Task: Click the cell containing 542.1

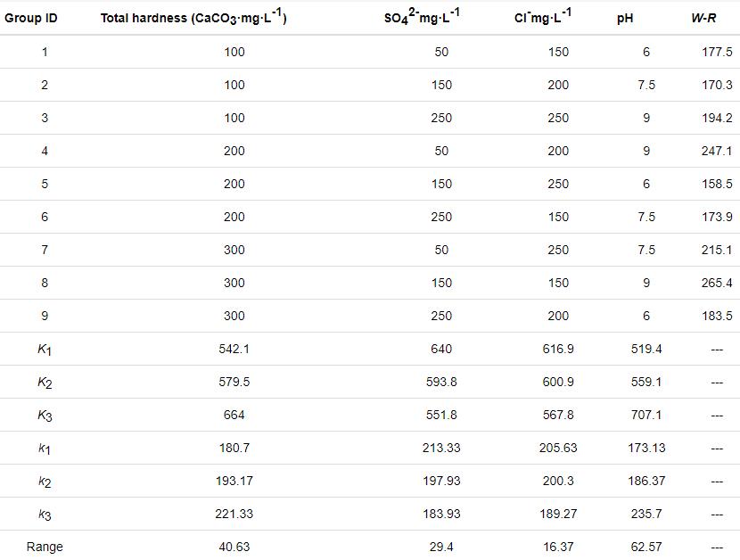Action: (234, 349)
